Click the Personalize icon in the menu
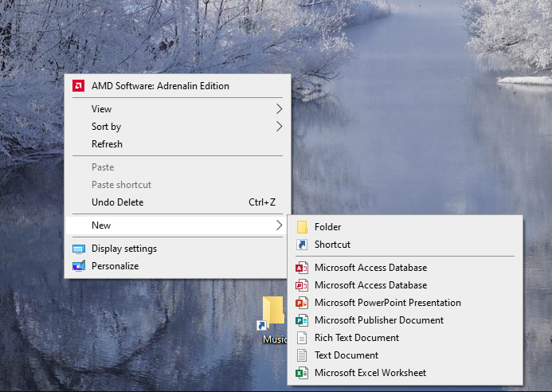This screenshot has height=392, width=552. (78, 266)
